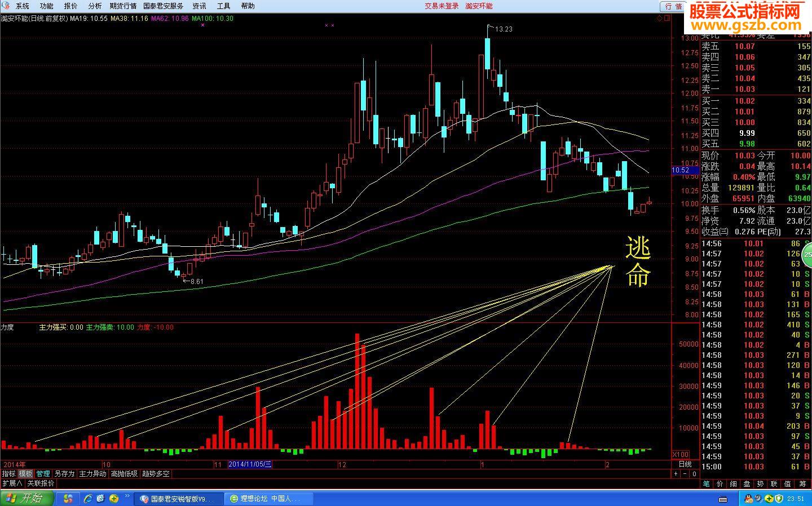Screen dimensions: 812x506
Task: Click the 管理 tab below the chart
Action: [x=43, y=474]
